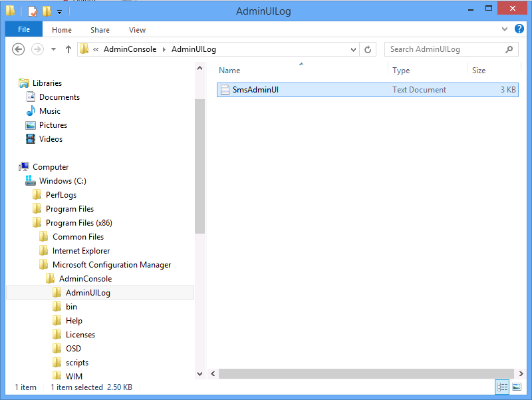Refresh the AdminUILog folder view
The height and width of the screenshot is (400, 532).
pos(368,49)
